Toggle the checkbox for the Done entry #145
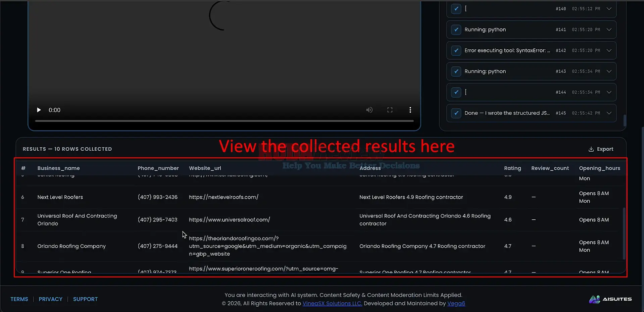Image resolution: width=644 pixels, height=312 pixels. click(x=456, y=113)
